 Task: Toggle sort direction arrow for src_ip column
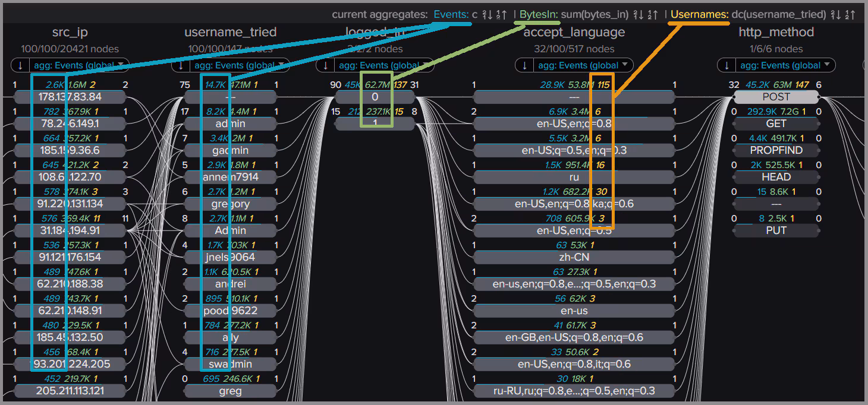(20, 65)
